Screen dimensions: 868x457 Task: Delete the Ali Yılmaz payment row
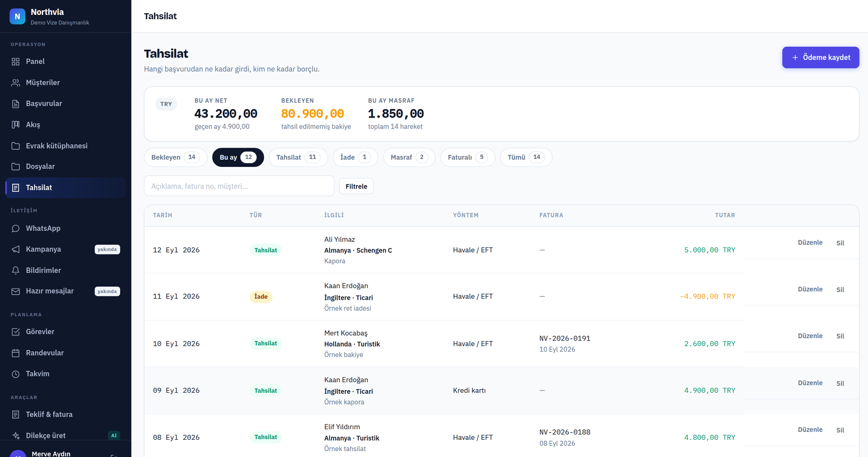[x=840, y=243]
